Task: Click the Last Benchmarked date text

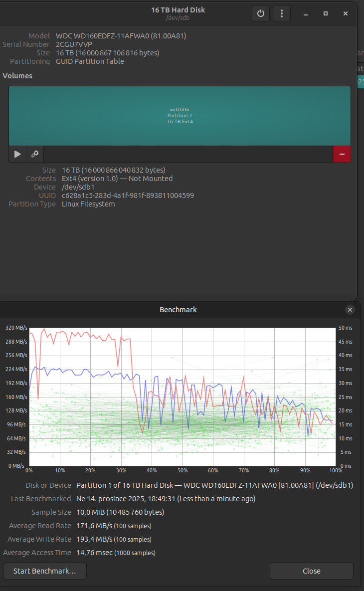Action: [x=166, y=499]
